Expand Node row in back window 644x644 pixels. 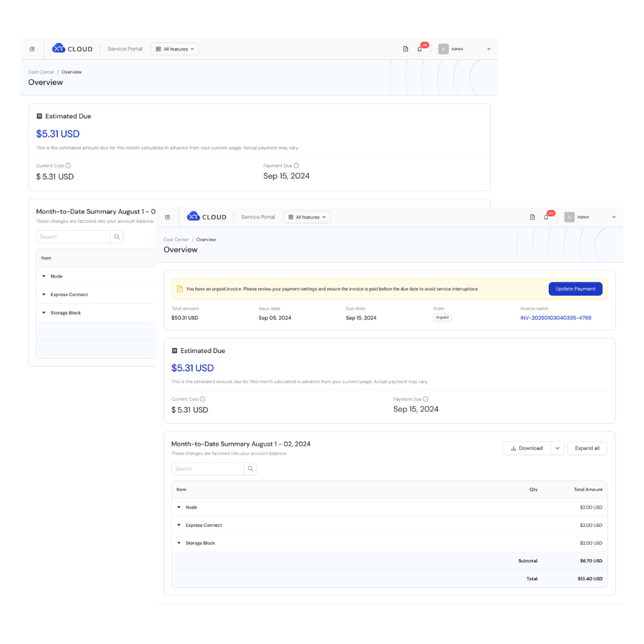[x=44, y=276]
